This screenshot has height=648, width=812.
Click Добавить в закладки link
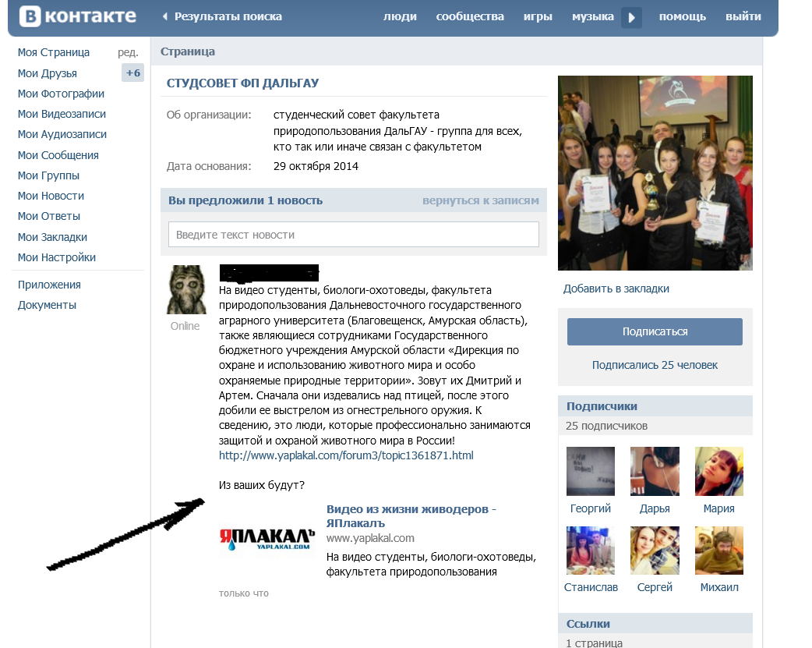pyautogui.click(x=616, y=289)
